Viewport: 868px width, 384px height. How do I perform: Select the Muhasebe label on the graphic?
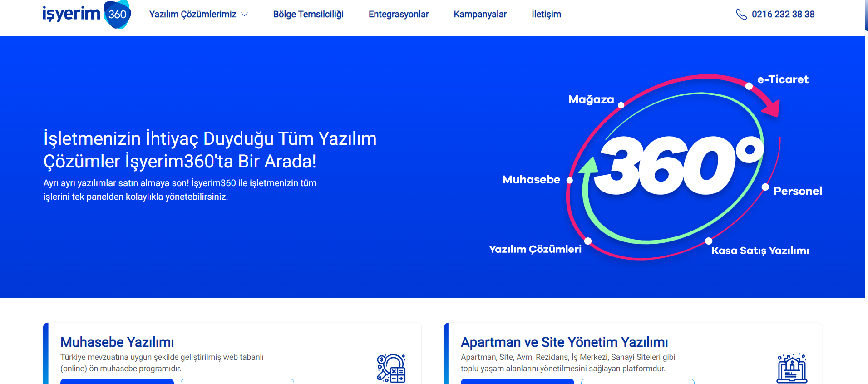[531, 180]
